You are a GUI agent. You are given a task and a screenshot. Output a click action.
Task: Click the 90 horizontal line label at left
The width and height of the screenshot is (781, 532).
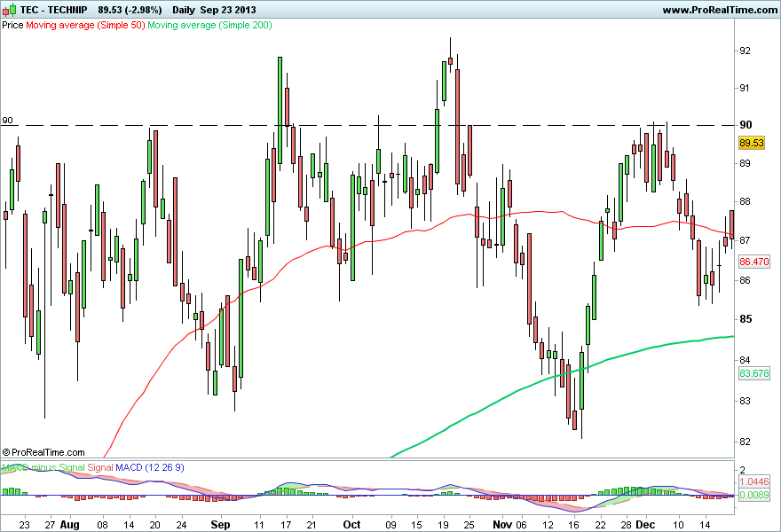coord(7,120)
